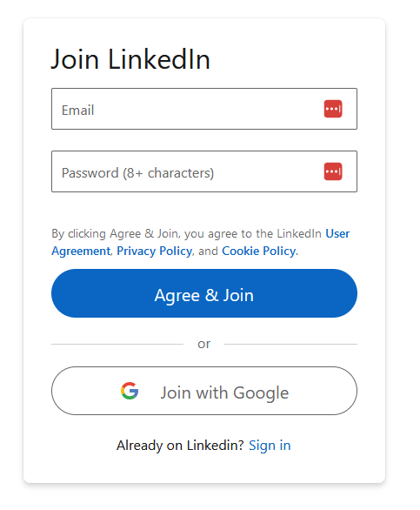Click the "Join LinkedIn" heading
The width and height of the screenshot is (420, 510).
[x=130, y=59]
